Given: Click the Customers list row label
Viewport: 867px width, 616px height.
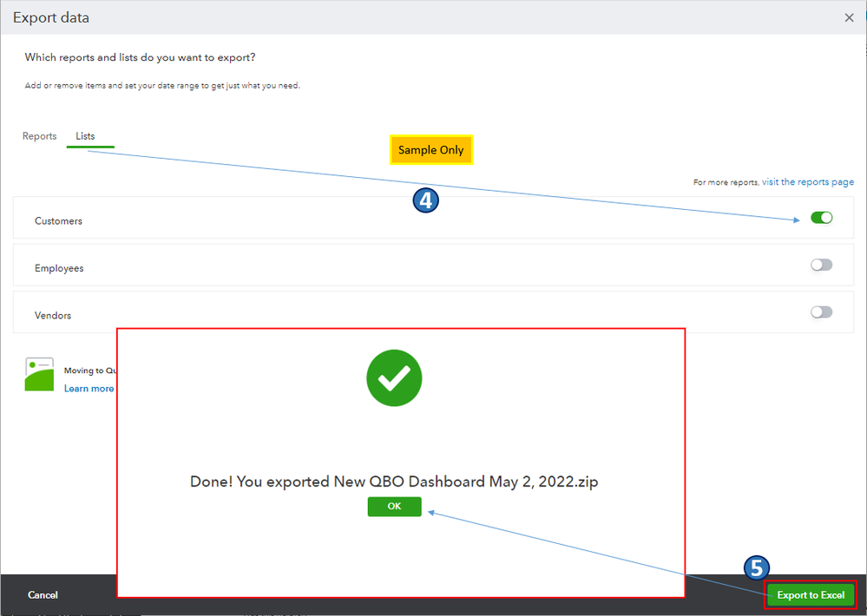Looking at the screenshot, I should tap(58, 220).
